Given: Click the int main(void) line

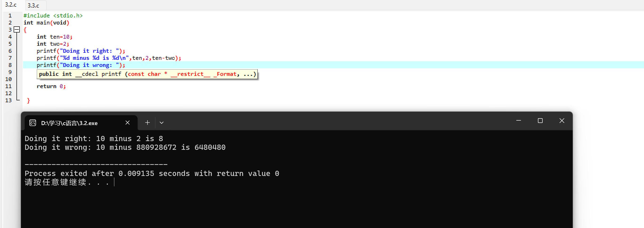Looking at the screenshot, I should (x=47, y=23).
